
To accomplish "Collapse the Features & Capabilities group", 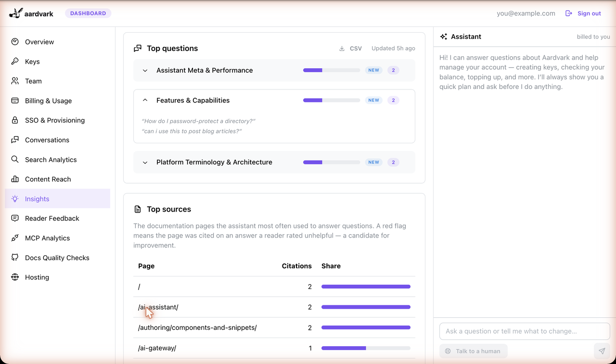I will [x=274, y=100].
